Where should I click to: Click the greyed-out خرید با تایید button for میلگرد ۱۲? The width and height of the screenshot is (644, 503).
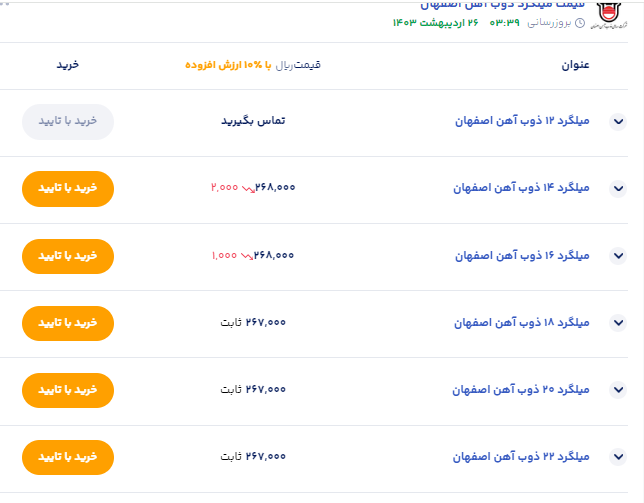coord(68,121)
